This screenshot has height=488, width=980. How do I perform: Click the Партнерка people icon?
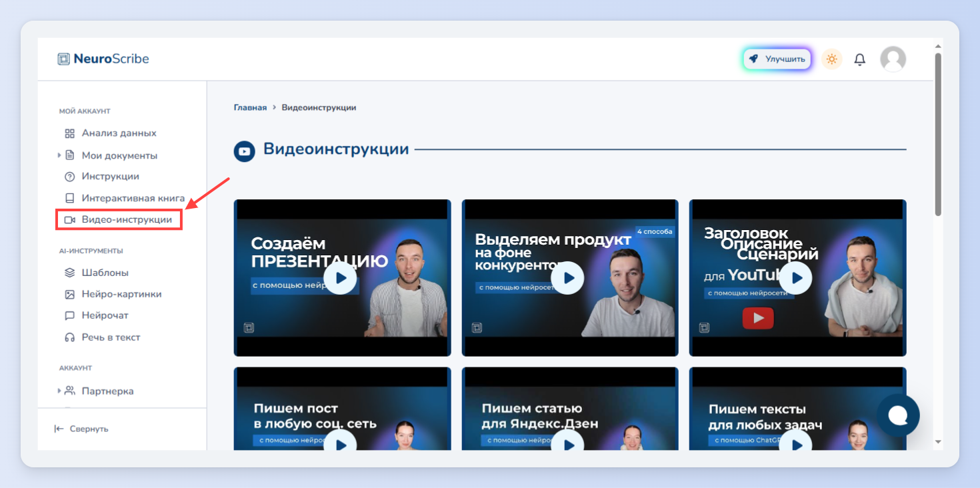point(69,391)
